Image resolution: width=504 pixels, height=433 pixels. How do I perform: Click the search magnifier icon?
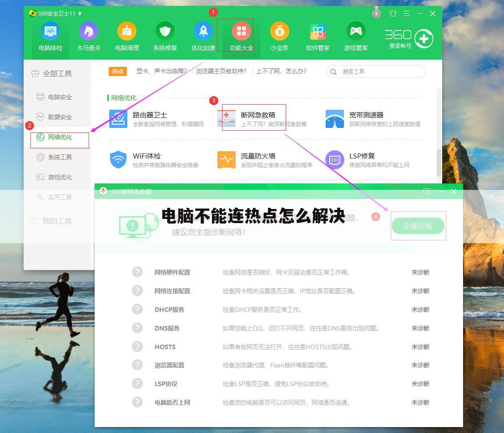(333, 72)
